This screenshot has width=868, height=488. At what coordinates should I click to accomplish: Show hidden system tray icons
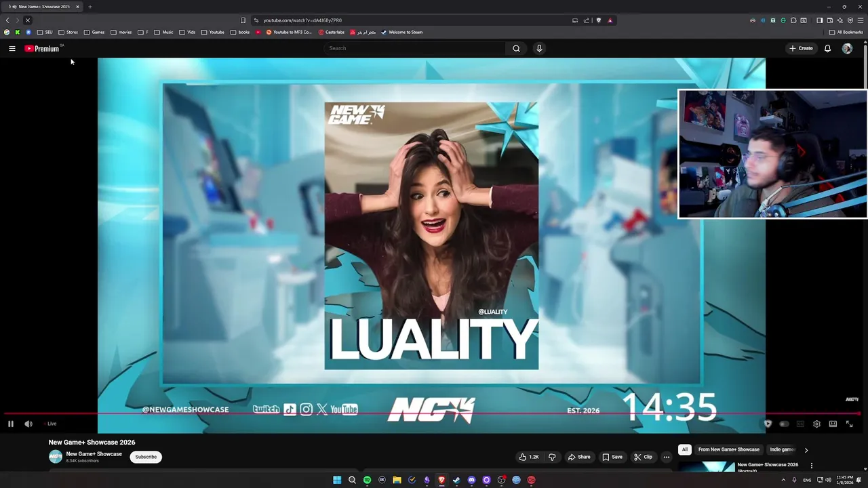pyautogui.click(x=783, y=480)
